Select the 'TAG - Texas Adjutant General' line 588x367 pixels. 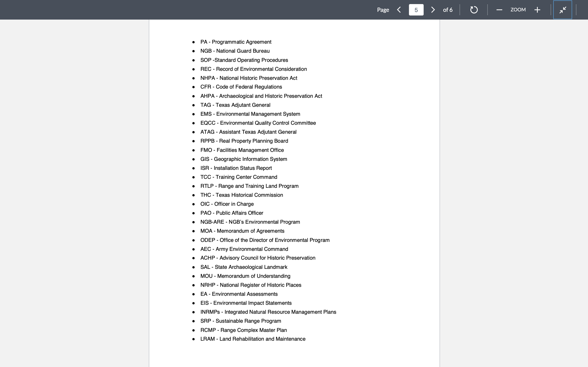[235, 105]
